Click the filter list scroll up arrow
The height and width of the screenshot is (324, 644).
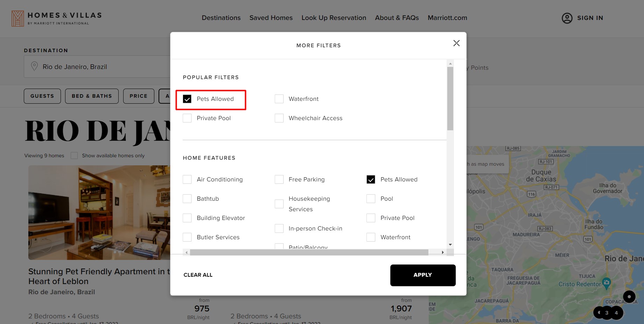[x=450, y=63]
